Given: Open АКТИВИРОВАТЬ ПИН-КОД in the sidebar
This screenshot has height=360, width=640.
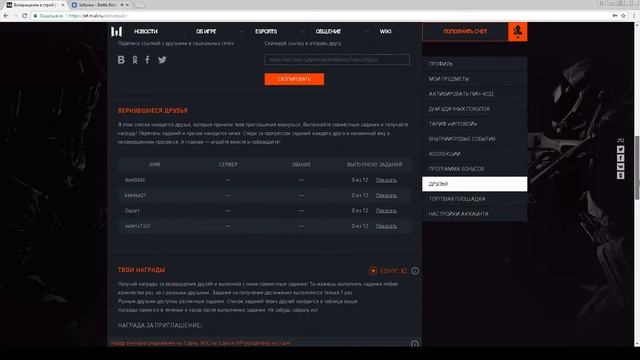Looking at the screenshot, I should click(x=475, y=94).
